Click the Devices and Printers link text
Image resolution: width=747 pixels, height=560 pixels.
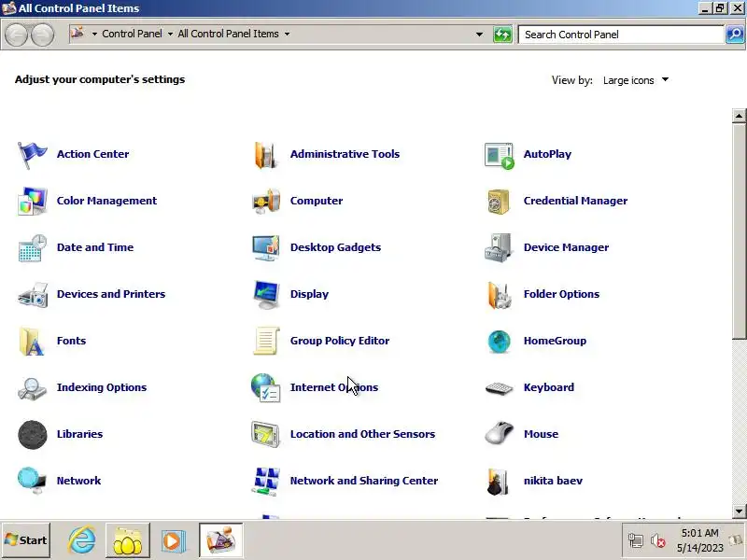pos(111,294)
